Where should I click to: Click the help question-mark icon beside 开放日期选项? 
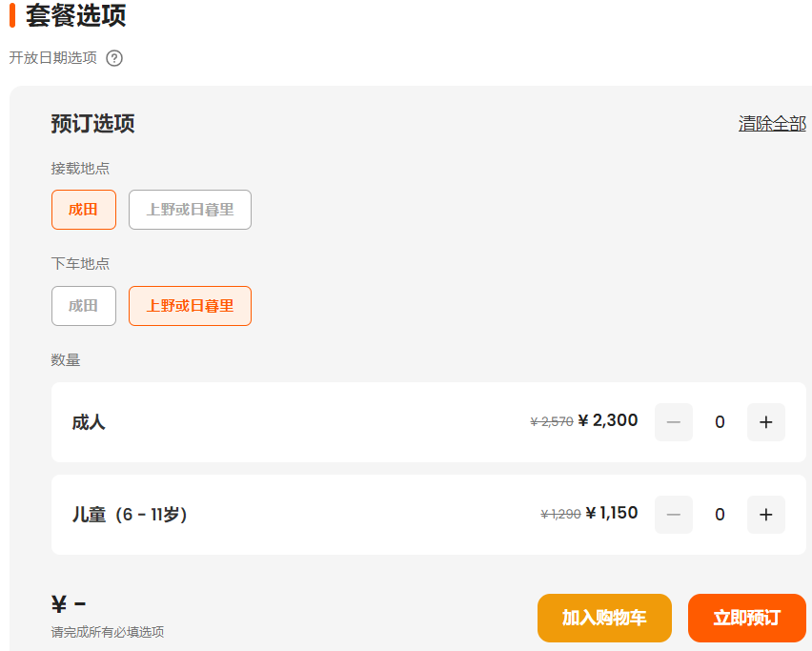[x=114, y=58]
